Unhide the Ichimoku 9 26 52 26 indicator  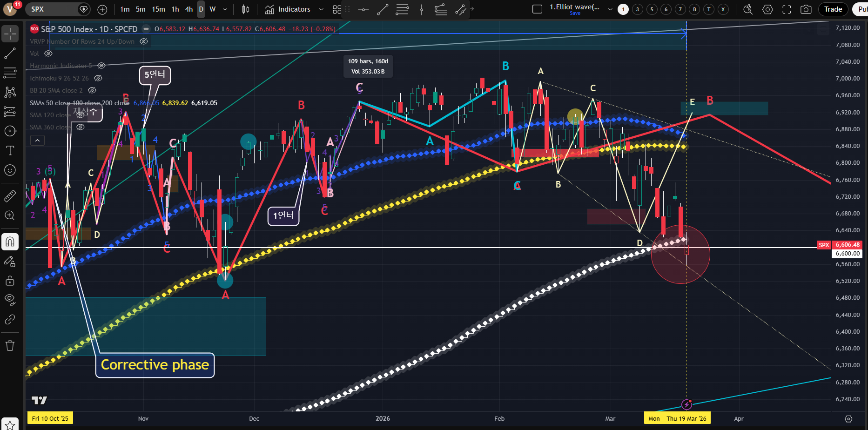click(98, 78)
